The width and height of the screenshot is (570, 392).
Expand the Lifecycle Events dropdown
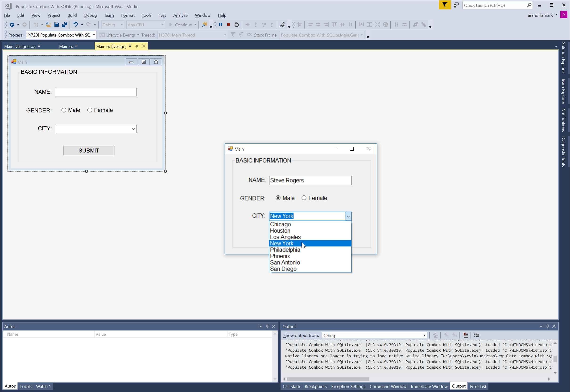tap(138, 35)
